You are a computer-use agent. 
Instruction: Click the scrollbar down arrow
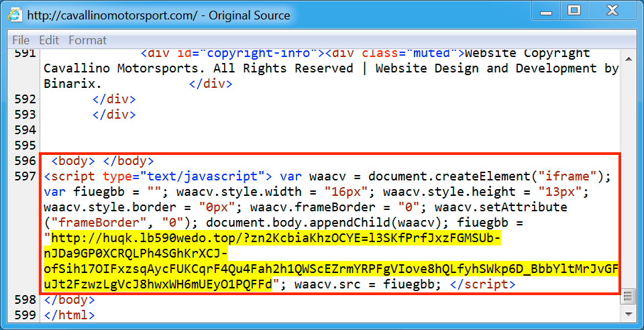pos(628,315)
